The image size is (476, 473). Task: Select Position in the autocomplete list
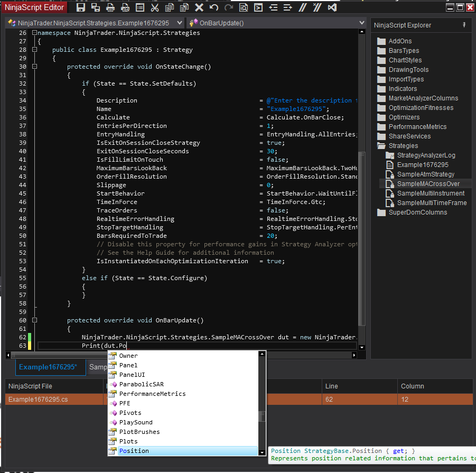(134, 451)
